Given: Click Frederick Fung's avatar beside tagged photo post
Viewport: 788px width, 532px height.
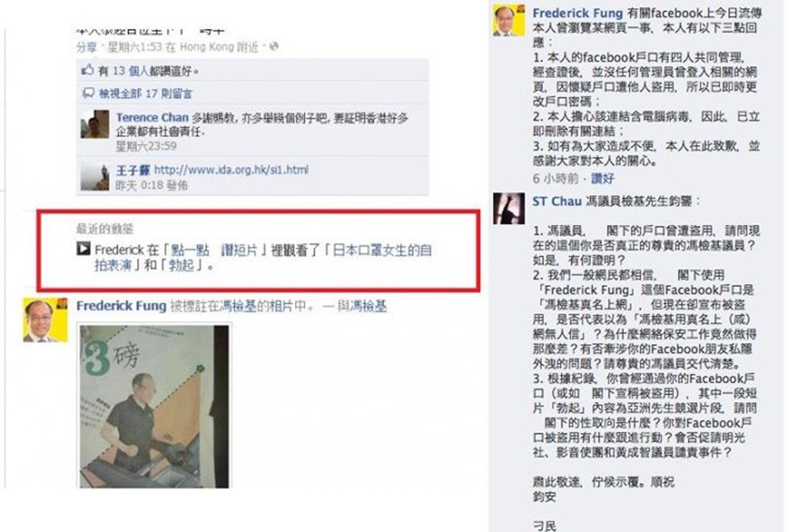Looking at the screenshot, I should point(45,320).
